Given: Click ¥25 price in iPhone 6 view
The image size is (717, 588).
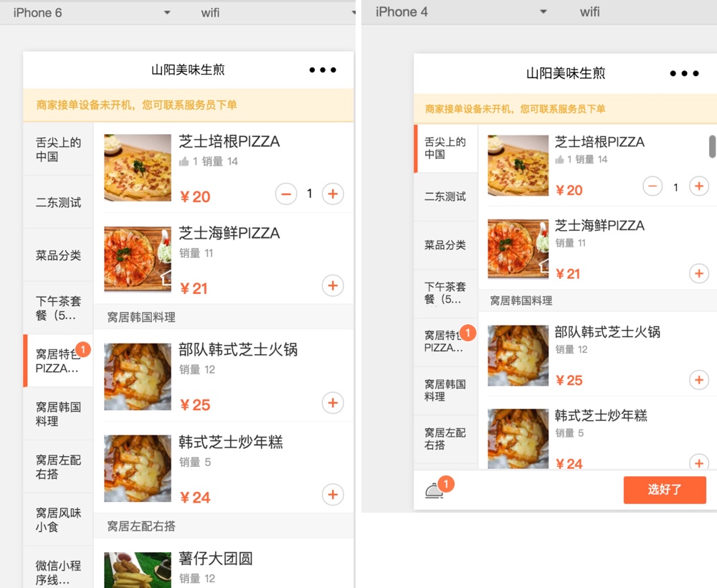Looking at the screenshot, I should pos(195,405).
